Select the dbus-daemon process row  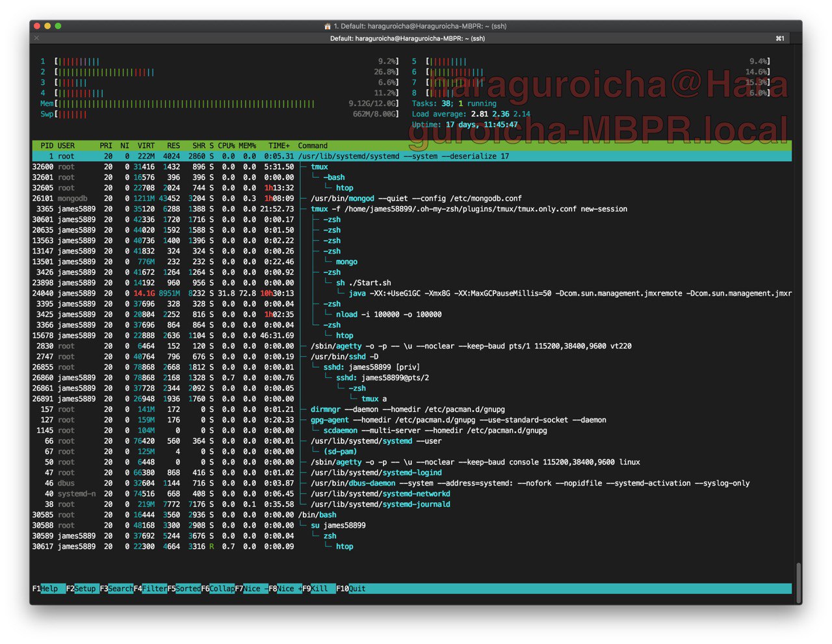click(412, 483)
